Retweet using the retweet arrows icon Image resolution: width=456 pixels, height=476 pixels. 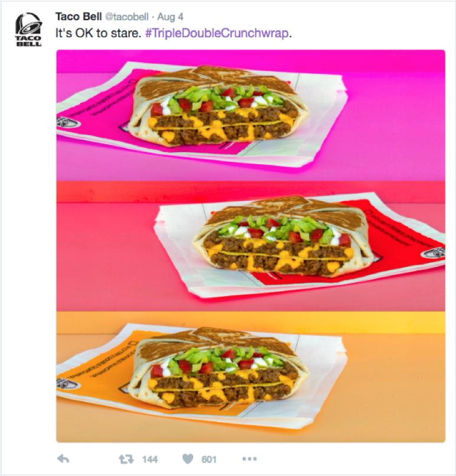point(126,459)
